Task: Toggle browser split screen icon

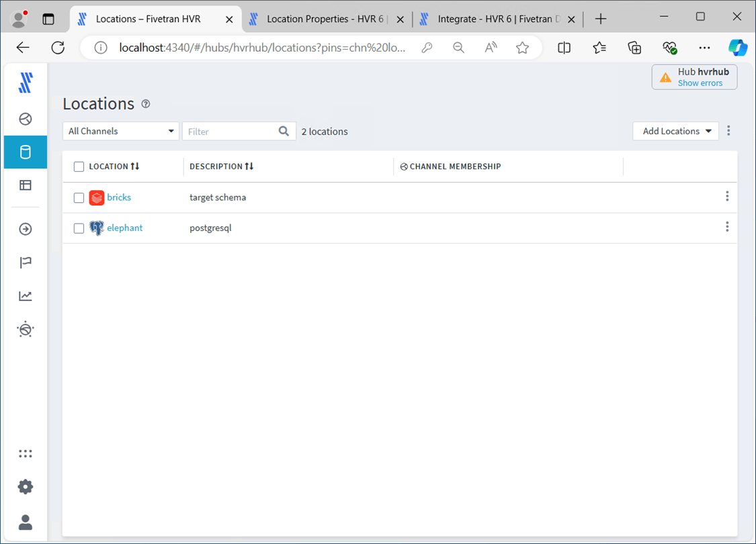Action: 564,48
